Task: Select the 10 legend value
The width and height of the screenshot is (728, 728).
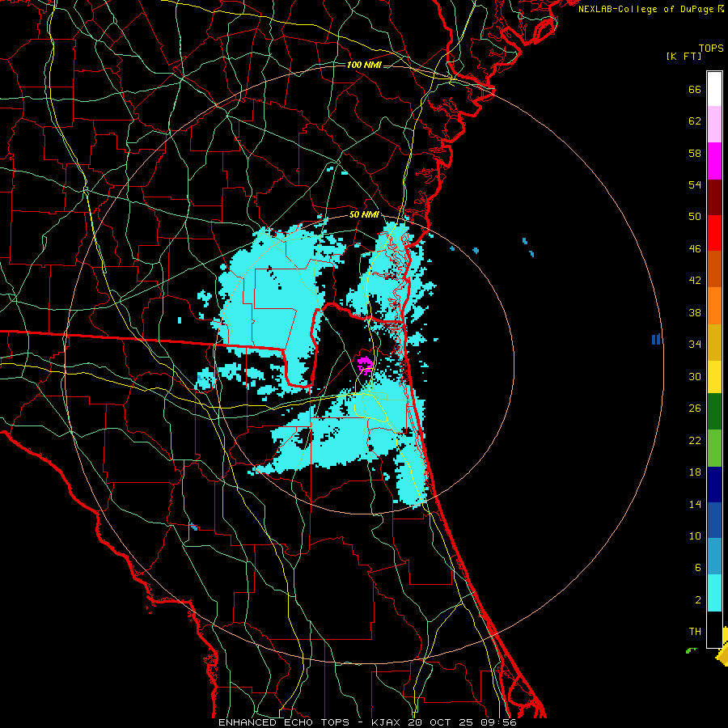Action: point(695,536)
